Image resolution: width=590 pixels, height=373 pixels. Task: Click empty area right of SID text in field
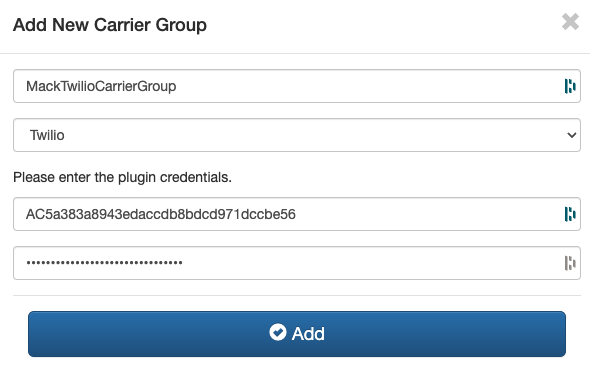pyautogui.click(x=429, y=214)
